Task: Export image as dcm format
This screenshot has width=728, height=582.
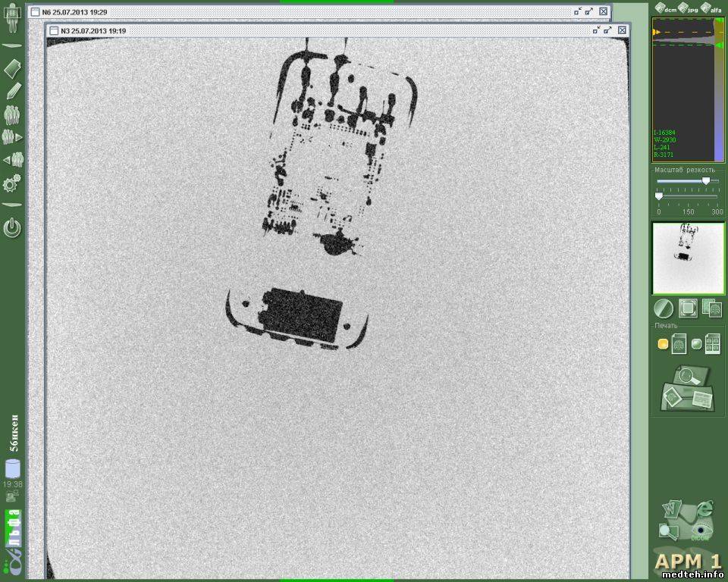Action: (x=665, y=8)
